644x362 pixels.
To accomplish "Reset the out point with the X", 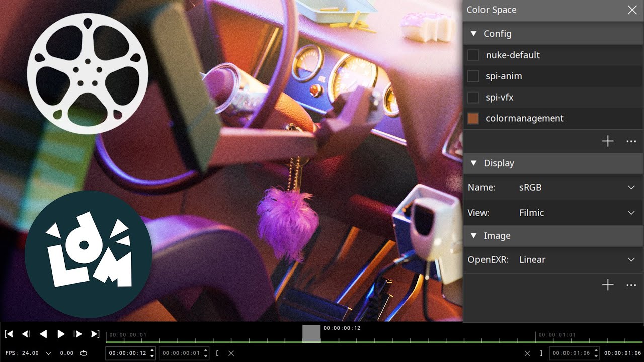I will [x=527, y=353].
